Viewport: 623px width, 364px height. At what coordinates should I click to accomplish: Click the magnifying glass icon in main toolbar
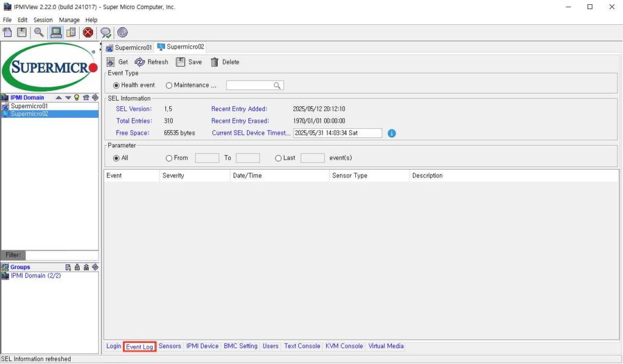(x=39, y=33)
